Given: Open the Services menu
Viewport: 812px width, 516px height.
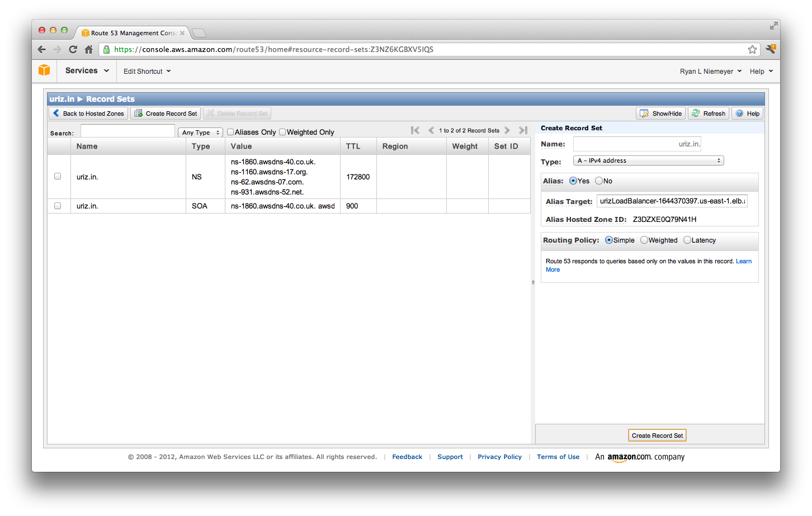Looking at the screenshot, I should coord(87,70).
